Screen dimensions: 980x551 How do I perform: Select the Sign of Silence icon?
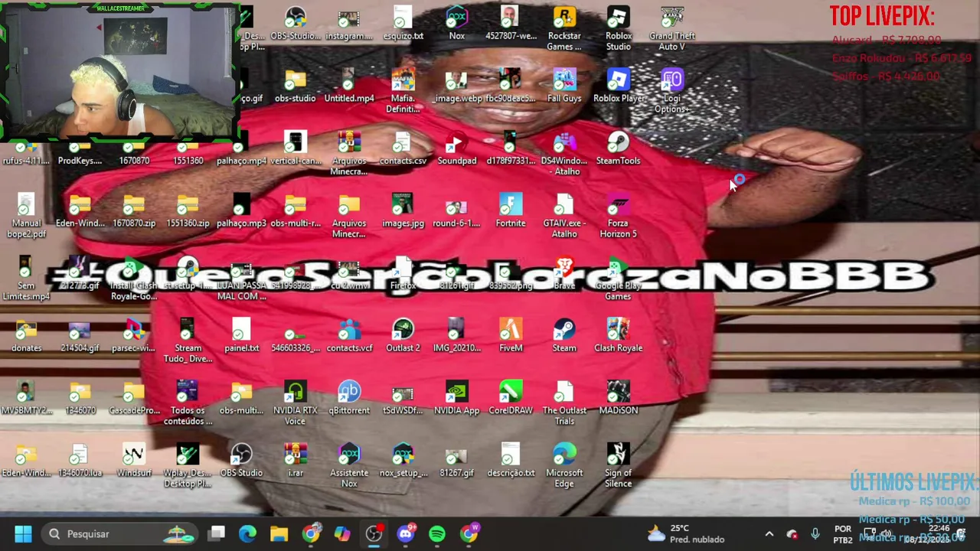619,467
